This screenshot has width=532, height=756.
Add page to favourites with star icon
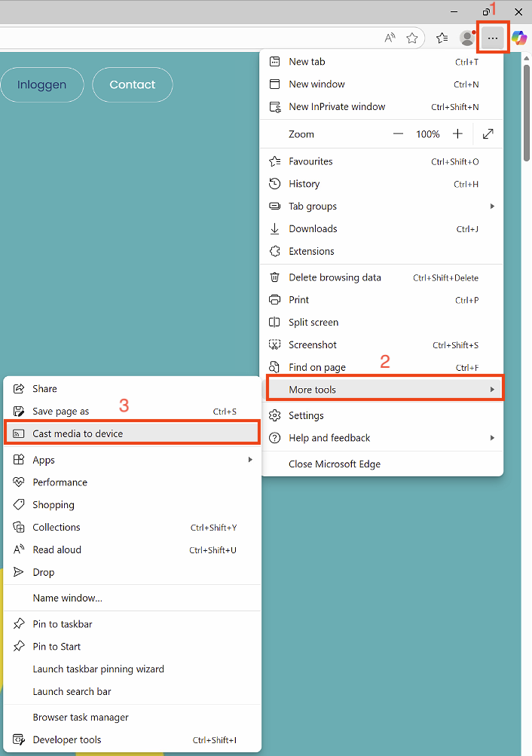point(412,38)
